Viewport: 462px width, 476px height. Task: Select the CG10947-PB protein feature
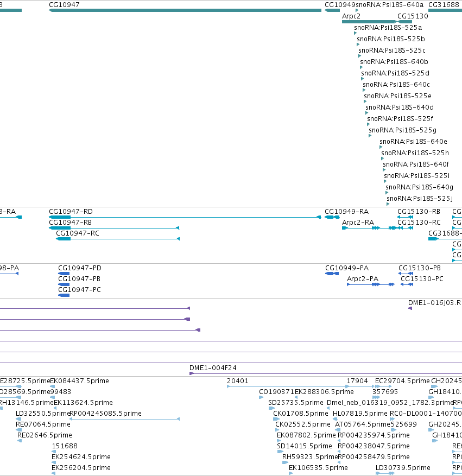coord(64,284)
